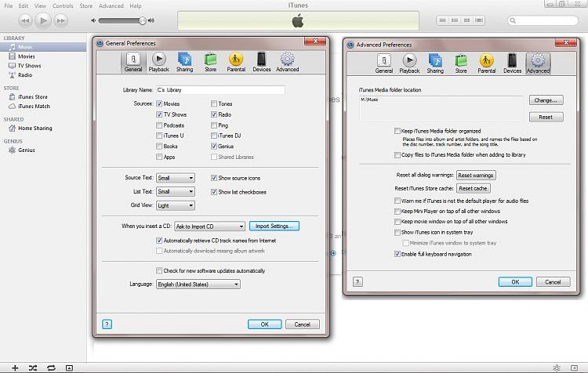The width and height of the screenshot is (588, 373).
Task: Toggle Show source icons checkbox
Action: point(214,178)
